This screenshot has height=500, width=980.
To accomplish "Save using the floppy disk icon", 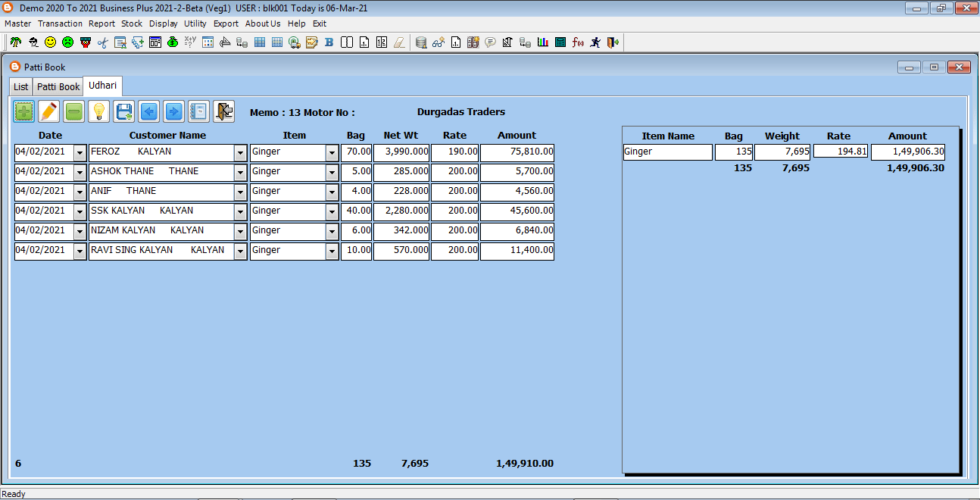I will 123,112.
